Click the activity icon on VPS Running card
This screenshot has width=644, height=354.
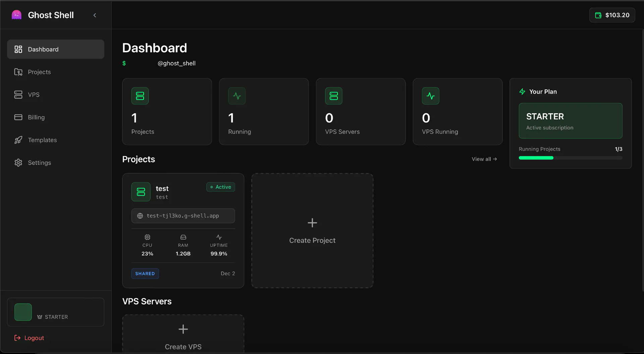[x=431, y=96]
